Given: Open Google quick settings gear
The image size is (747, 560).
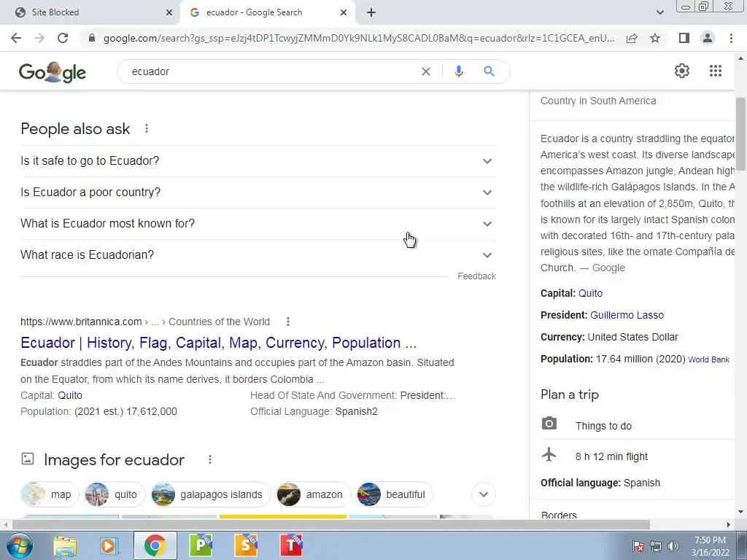Looking at the screenshot, I should tap(682, 71).
